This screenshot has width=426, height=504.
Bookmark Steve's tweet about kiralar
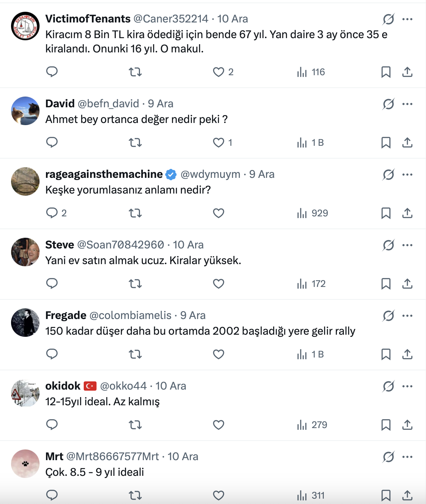[x=386, y=284]
